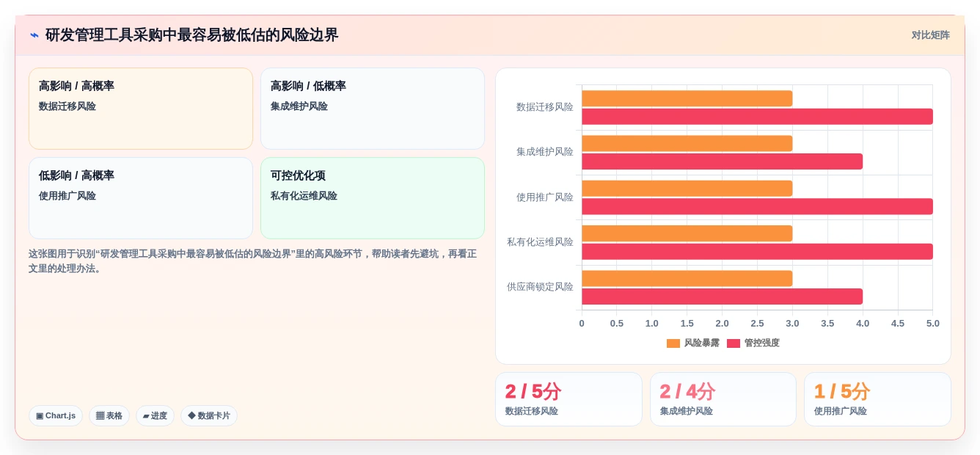Click the 供应商锁定风险 chart axis label
980x455 pixels.
540,287
